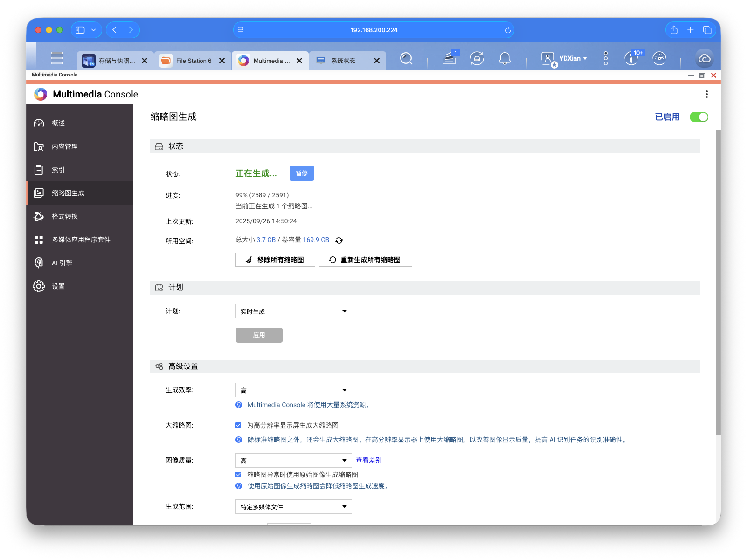The image size is (747, 560).
Task: Open the notifications bell icon
Action: tap(505, 59)
